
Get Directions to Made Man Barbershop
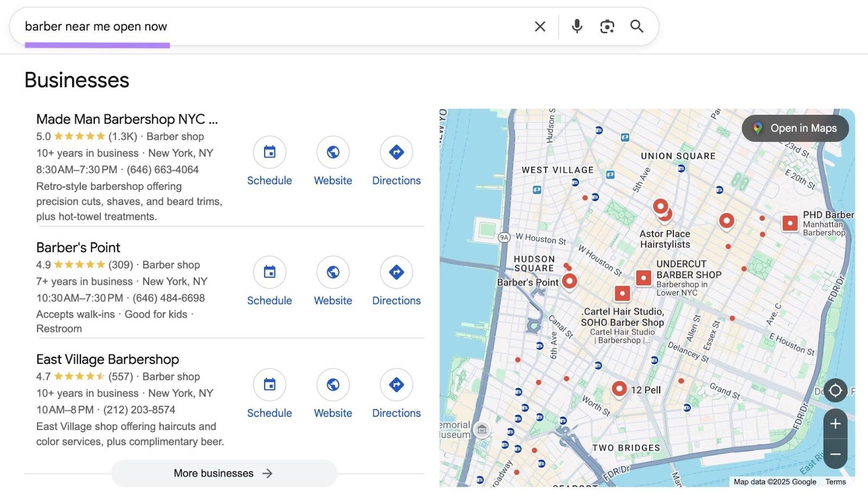pyautogui.click(x=396, y=153)
